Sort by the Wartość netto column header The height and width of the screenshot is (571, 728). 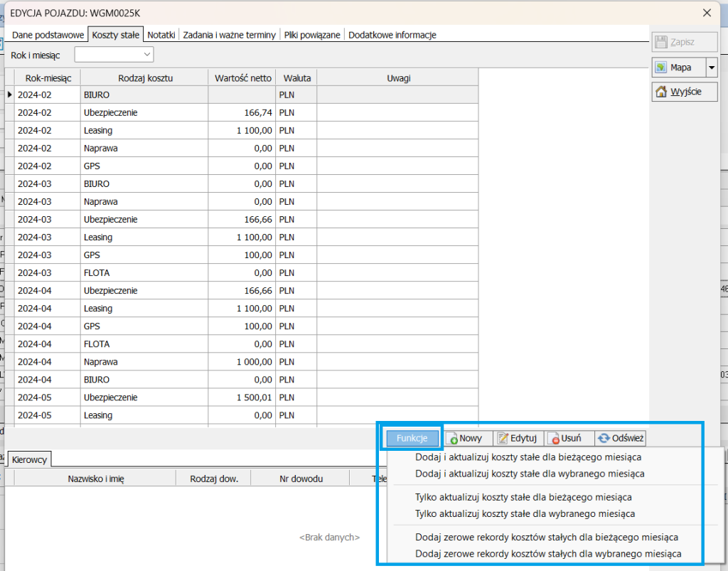(242, 78)
